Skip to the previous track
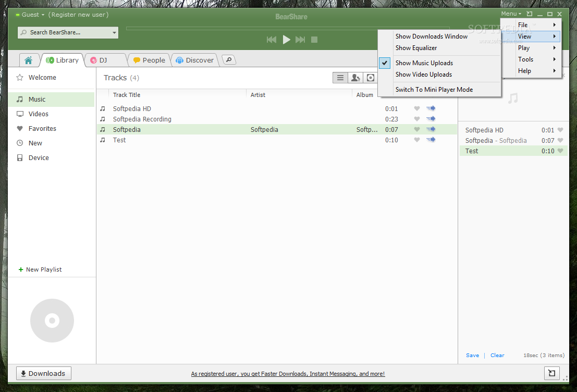 point(272,40)
